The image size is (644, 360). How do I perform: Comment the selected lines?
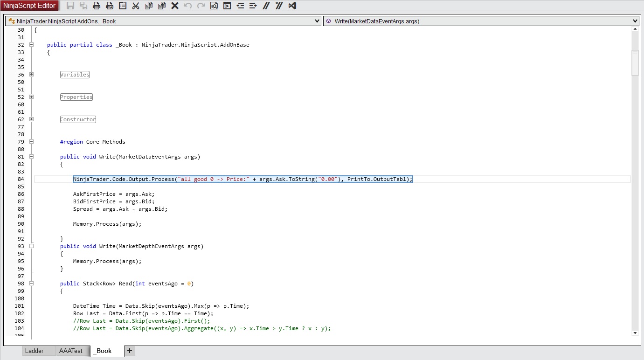tap(266, 6)
